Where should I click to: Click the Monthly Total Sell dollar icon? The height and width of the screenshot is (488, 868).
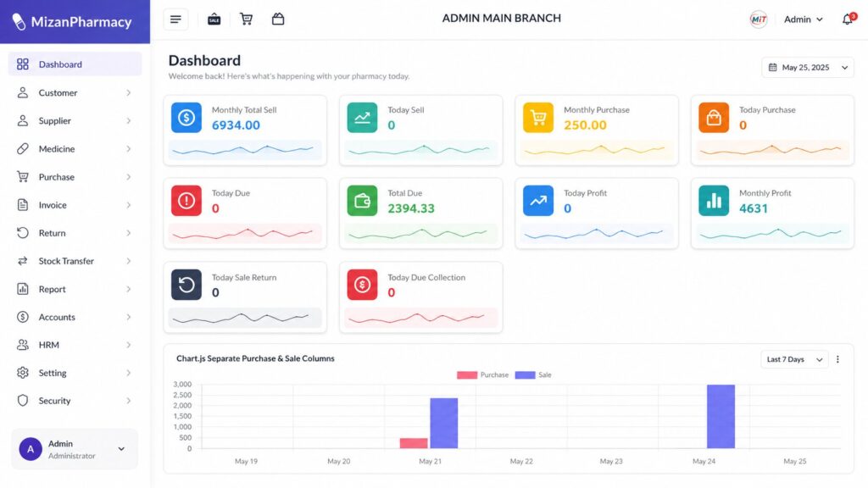pyautogui.click(x=186, y=117)
